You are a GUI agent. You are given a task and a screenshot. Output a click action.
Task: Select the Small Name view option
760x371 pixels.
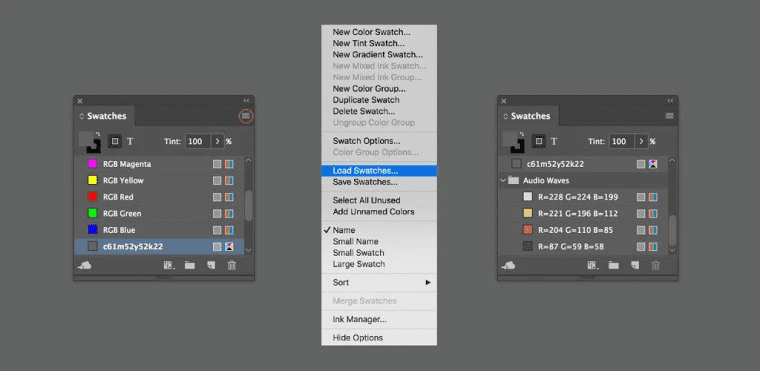coord(355,241)
